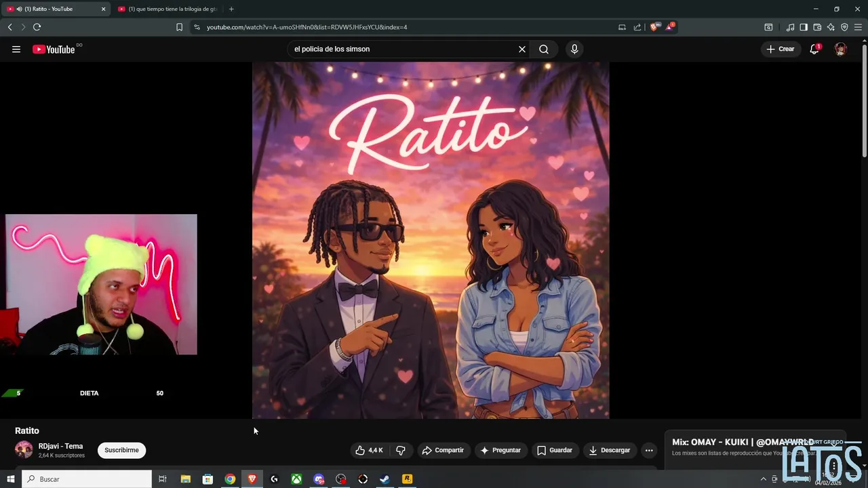The height and width of the screenshot is (488, 868).
Task: Close the Ratito - YouTube tab
Action: pos(103,9)
